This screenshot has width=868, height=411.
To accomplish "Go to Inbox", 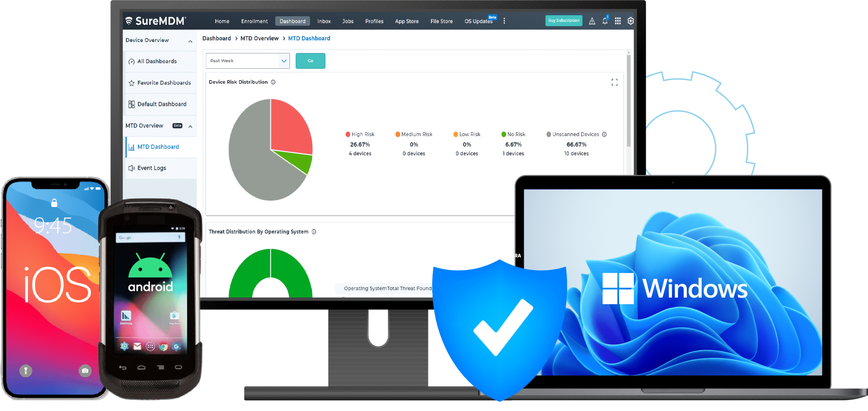I will 324,21.
